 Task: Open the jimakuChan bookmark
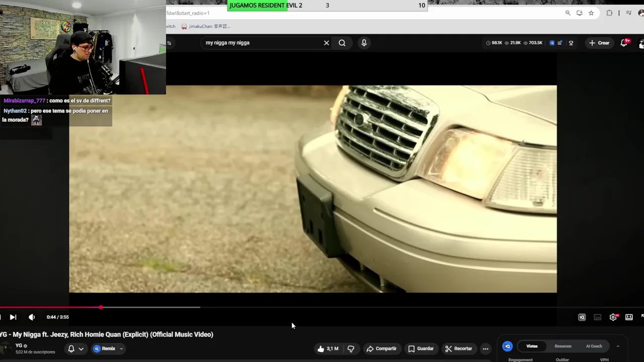[x=206, y=26]
